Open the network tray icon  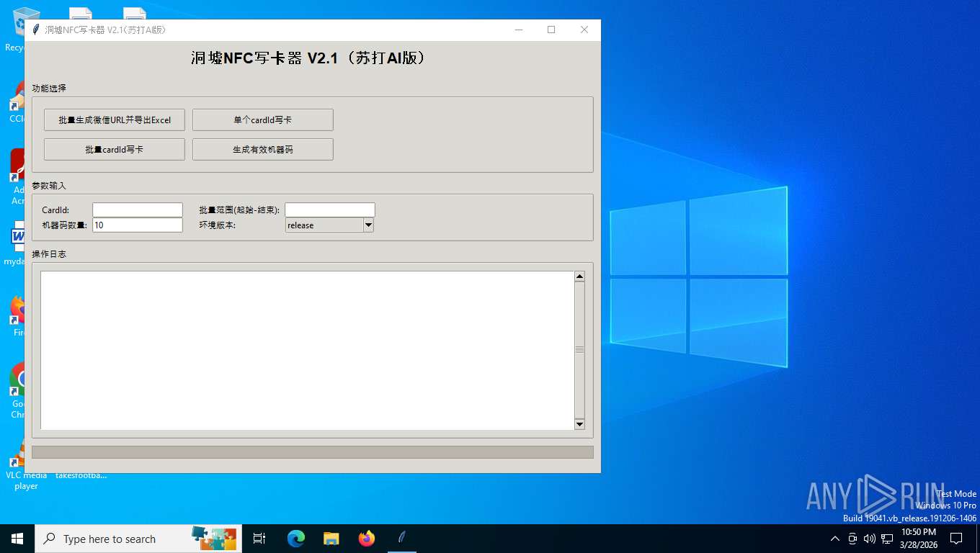(887, 539)
